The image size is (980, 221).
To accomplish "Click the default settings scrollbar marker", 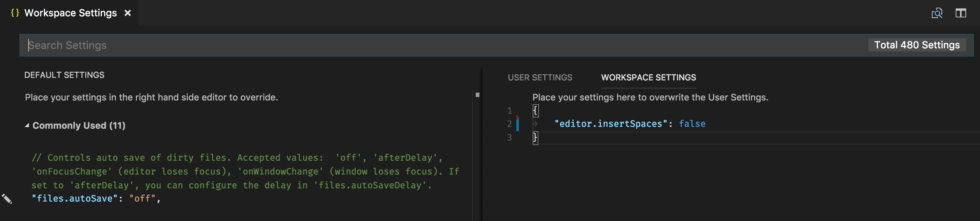I will (477, 95).
